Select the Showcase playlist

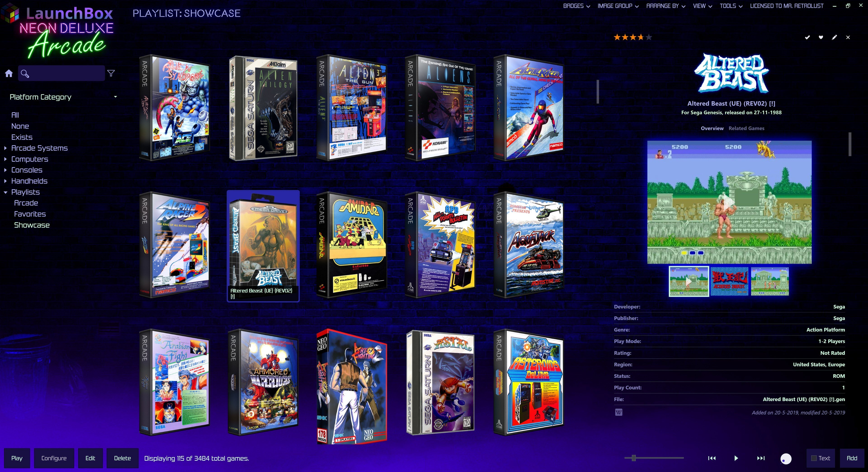coord(32,225)
